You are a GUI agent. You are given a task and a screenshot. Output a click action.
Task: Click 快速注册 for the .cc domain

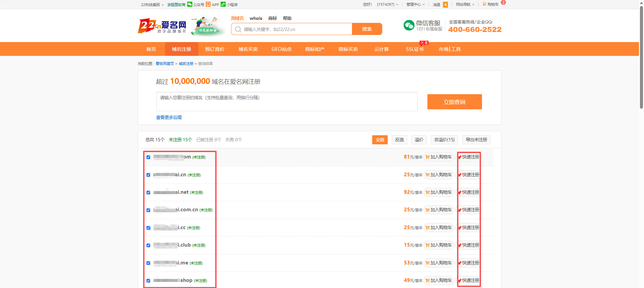[468, 228]
